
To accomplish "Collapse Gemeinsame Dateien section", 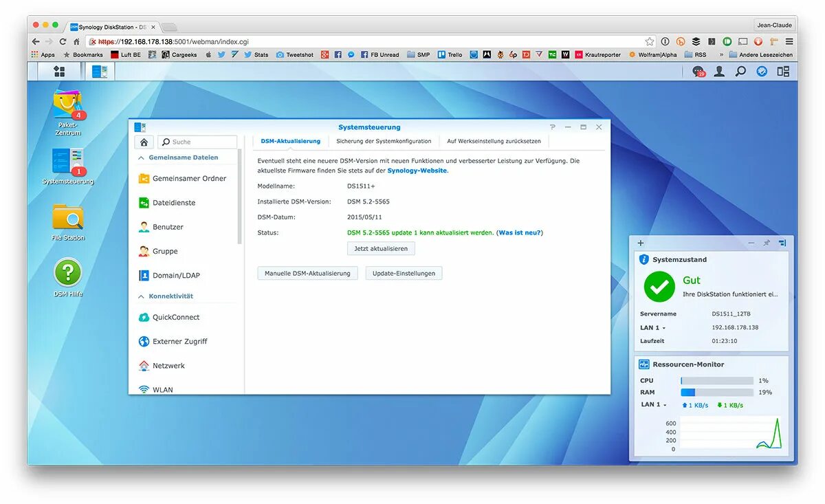I will click(142, 157).
